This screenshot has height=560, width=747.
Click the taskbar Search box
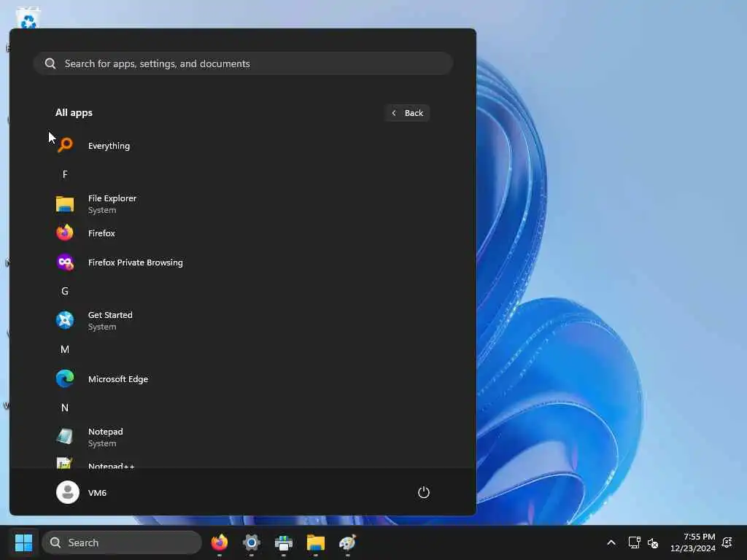coord(122,542)
